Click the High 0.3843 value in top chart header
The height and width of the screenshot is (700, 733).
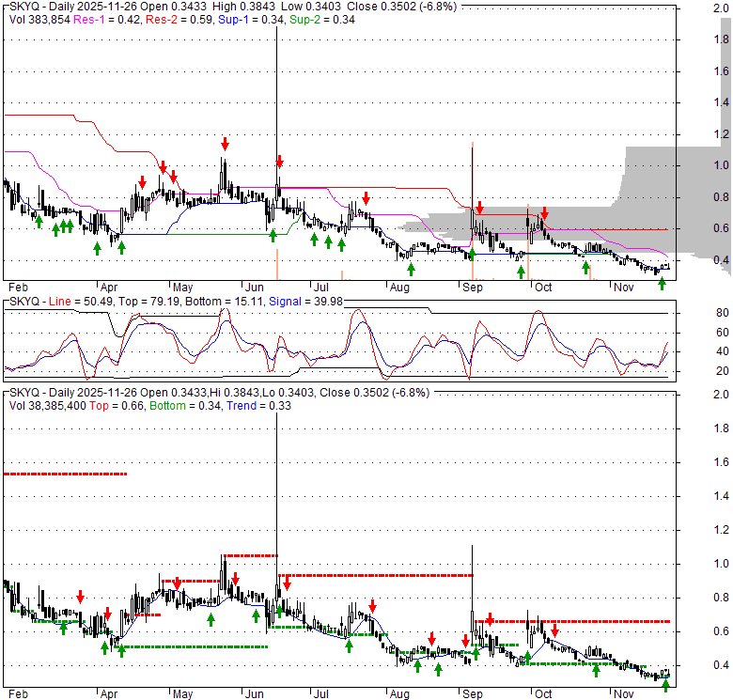(x=243, y=7)
